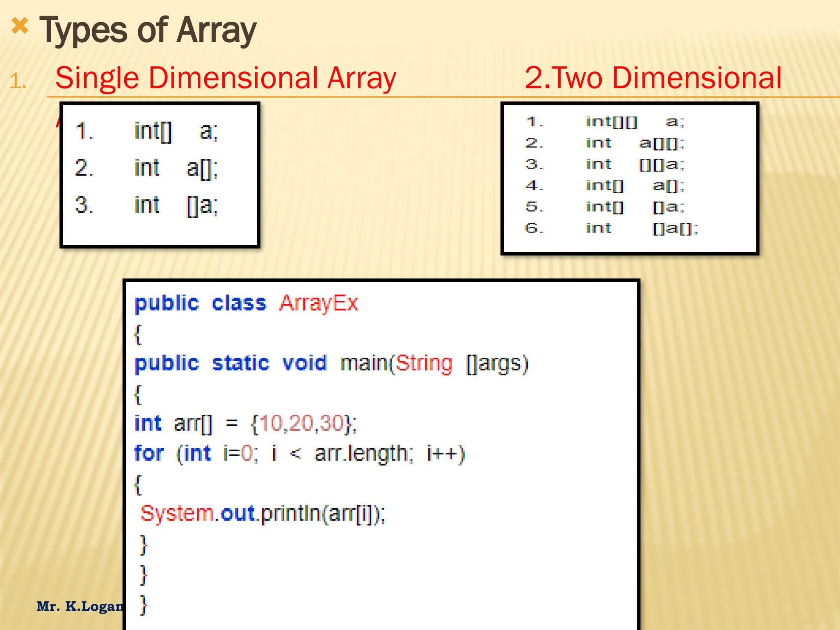Click 'int[] []a;' in two-dimensional box

click(x=635, y=207)
